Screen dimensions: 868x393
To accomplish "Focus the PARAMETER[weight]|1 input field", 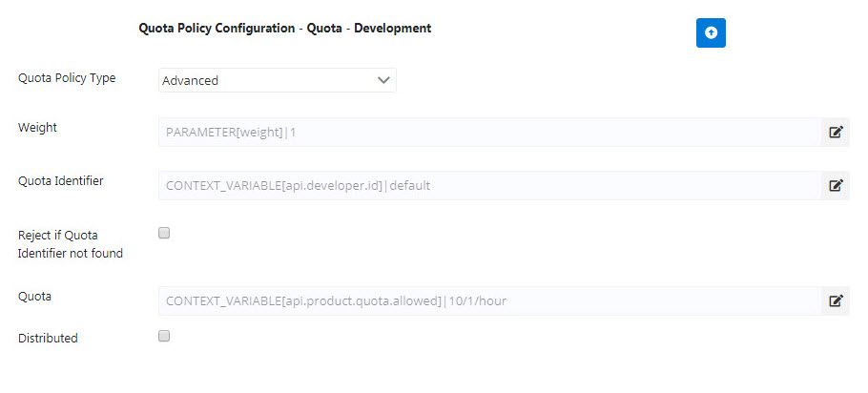I will click(490, 132).
